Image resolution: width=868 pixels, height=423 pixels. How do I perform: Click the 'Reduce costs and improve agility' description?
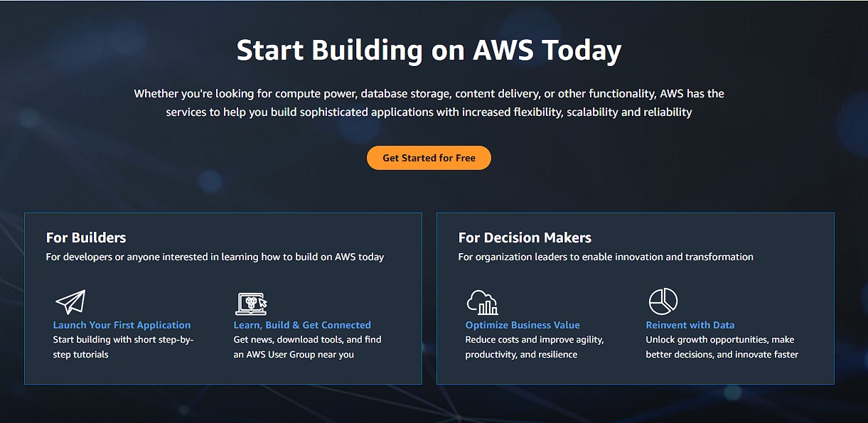tap(535, 347)
